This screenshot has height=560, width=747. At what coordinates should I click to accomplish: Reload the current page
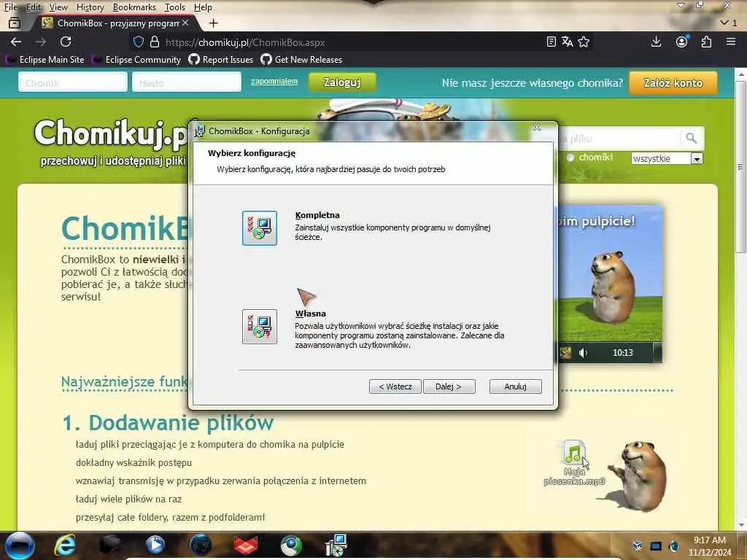[66, 42]
